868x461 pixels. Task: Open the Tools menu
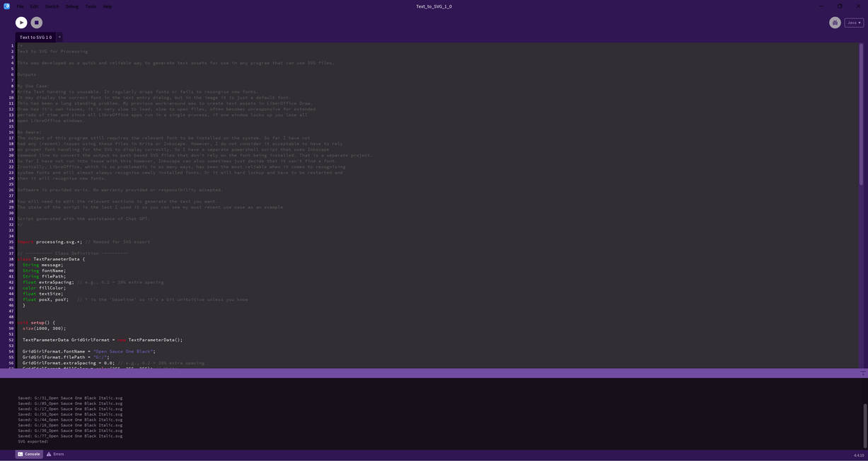[x=91, y=6]
